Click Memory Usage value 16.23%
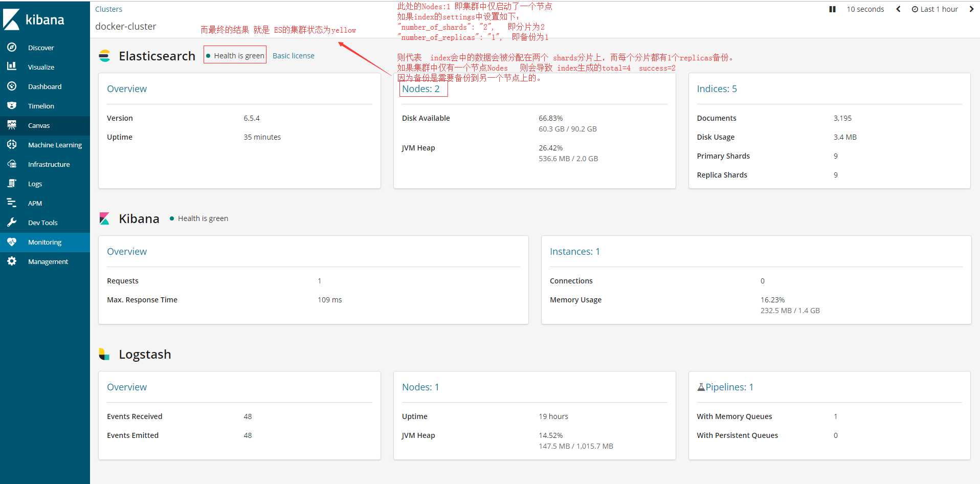The width and height of the screenshot is (980, 484). (x=772, y=300)
